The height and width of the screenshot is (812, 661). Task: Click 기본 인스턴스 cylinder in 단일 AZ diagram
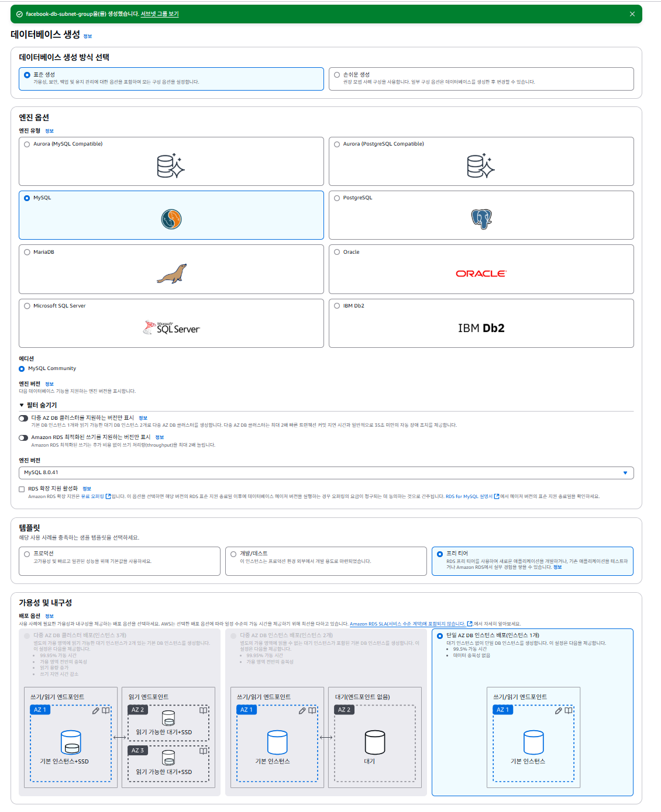[x=533, y=742]
